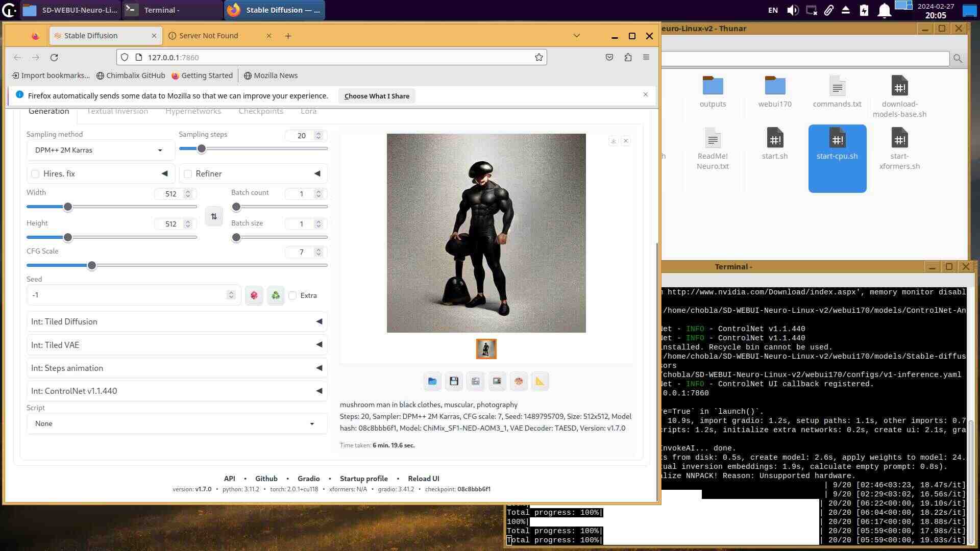Click the recycle seed reuse icon
Viewport: 980px width, 551px height.
coord(276,295)
